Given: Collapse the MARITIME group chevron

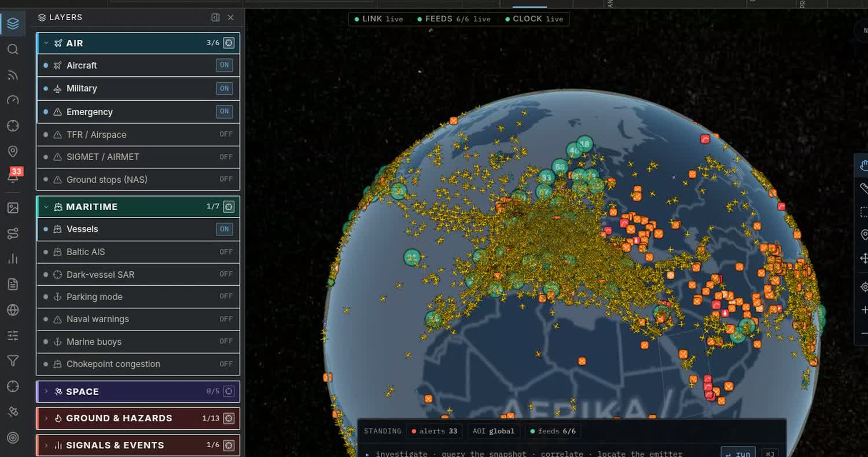Looking at the screenshot, I should 46,207.
